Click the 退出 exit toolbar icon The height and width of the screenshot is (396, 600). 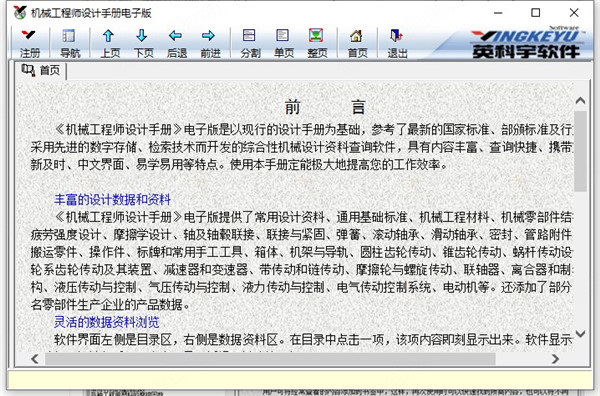(x=397, y=43)
